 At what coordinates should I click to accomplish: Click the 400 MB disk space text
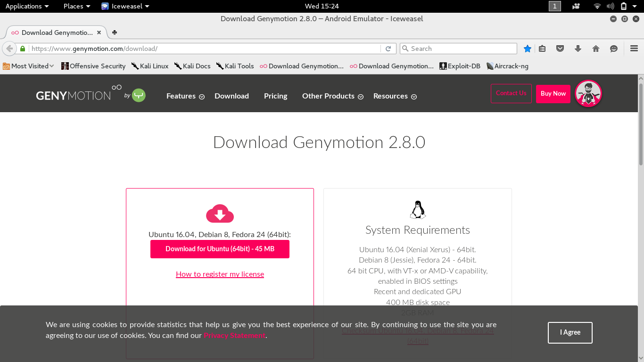(418, 302)
